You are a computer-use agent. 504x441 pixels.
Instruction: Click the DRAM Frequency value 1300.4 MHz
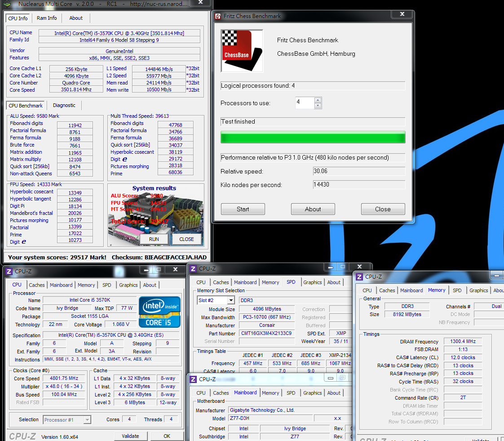click(x=463, y=341)
